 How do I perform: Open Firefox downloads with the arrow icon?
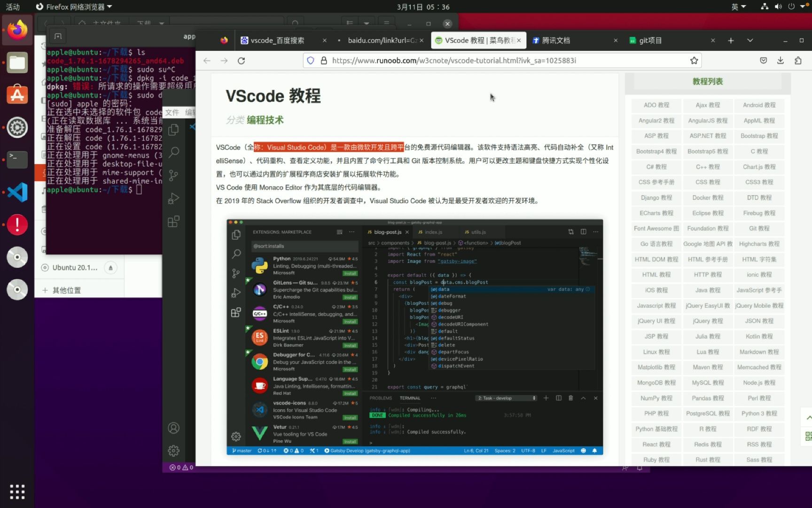781,60
